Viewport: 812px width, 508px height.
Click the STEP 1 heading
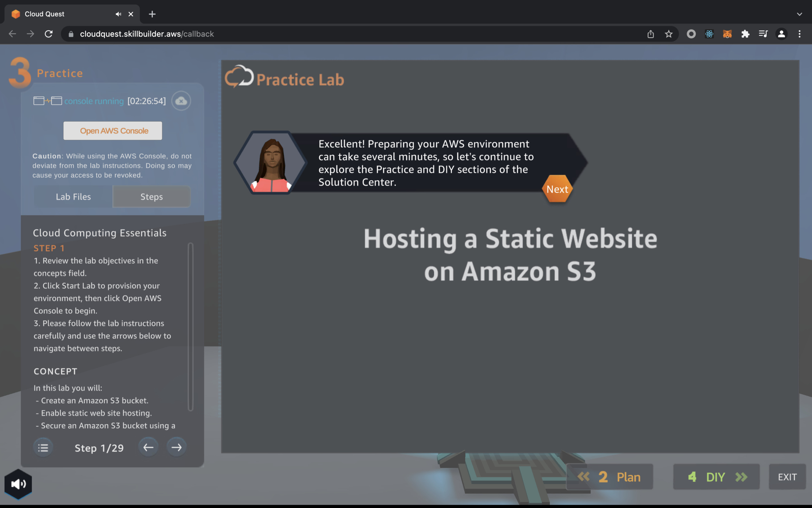coord(49,248)
